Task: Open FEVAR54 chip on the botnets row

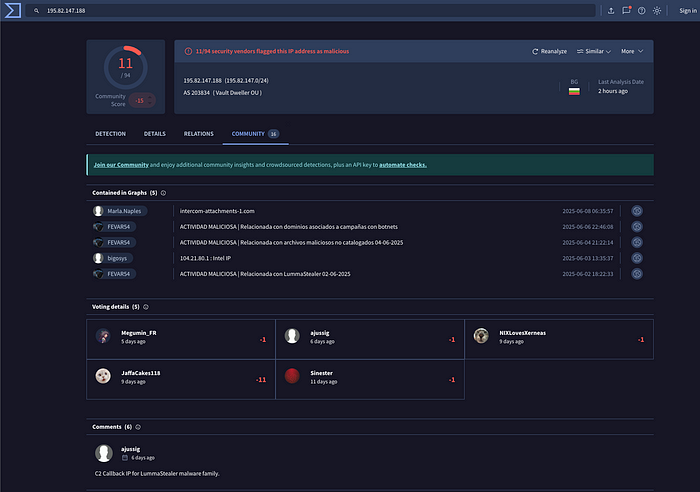Action: 114,227
